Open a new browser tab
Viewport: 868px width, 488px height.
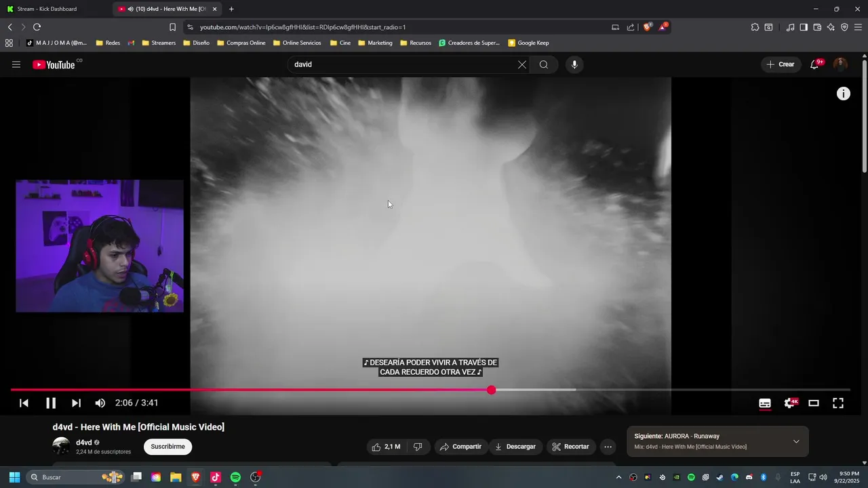click(x=231, y=9)
